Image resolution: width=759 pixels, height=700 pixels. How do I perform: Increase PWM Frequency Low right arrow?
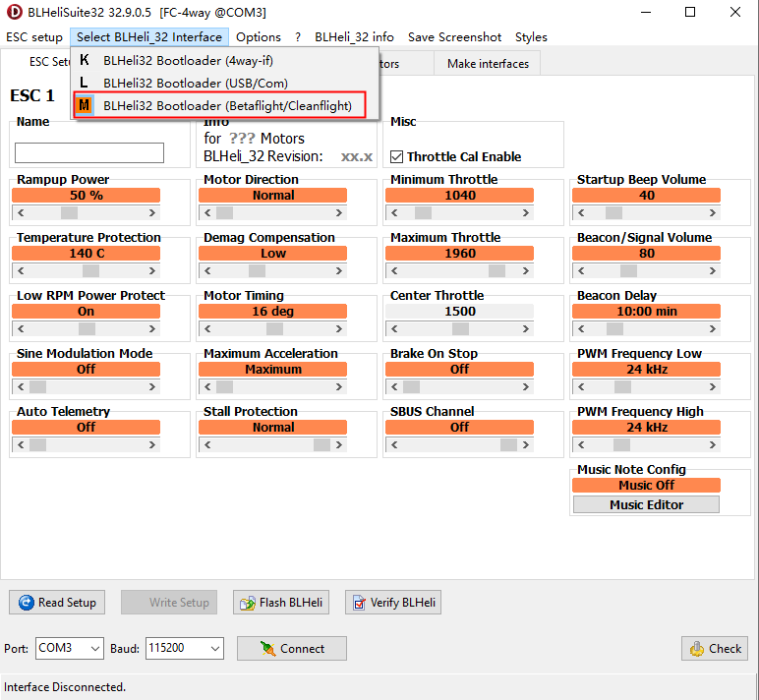(x=713, y=386)
